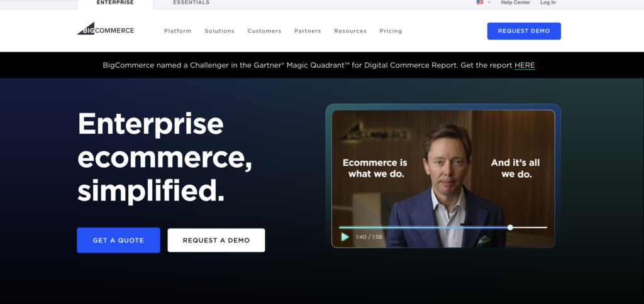Viewport: 644px width, 304px height.
Task: Click the Get a Quote button
Action: click(118, 241)
